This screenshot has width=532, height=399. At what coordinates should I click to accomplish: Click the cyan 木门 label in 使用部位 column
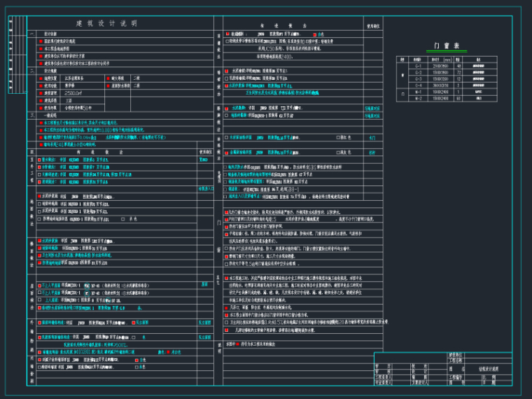pos(372,138)
